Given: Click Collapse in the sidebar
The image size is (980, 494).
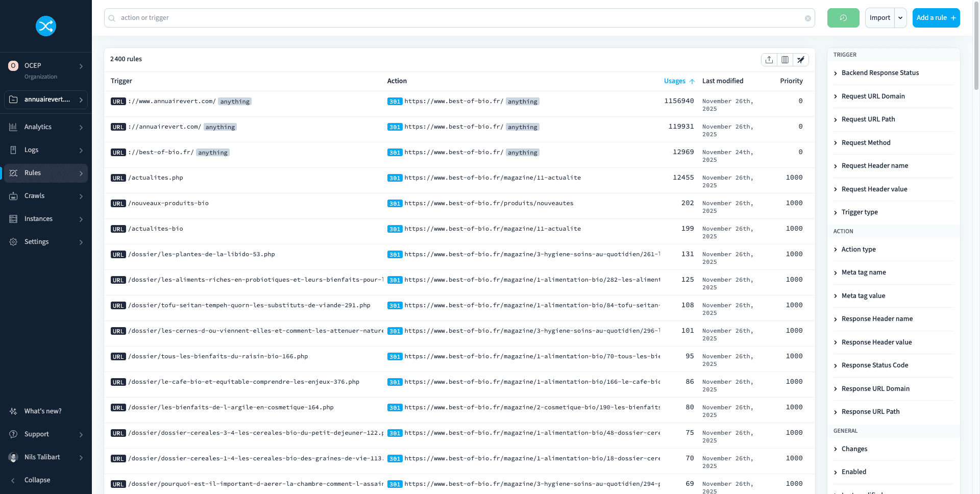Looking at the screenshot, I should click(37, 480).
